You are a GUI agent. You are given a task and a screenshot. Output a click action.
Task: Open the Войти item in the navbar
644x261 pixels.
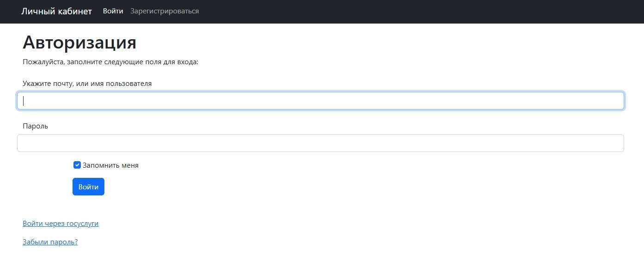tap(113, 11)
